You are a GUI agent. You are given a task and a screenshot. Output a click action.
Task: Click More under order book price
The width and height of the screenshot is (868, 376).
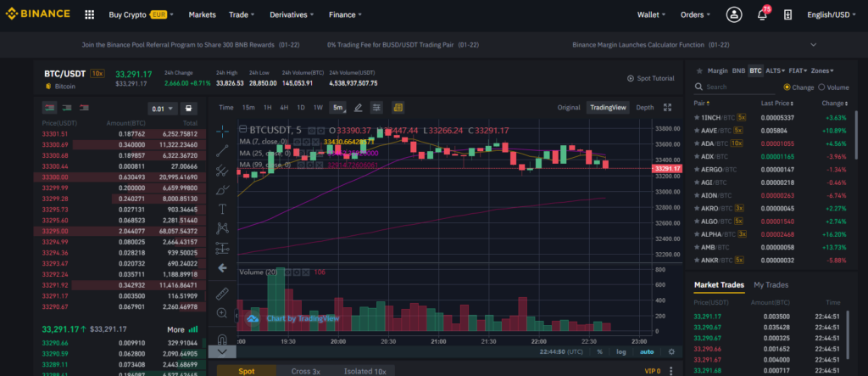[182, 329]
